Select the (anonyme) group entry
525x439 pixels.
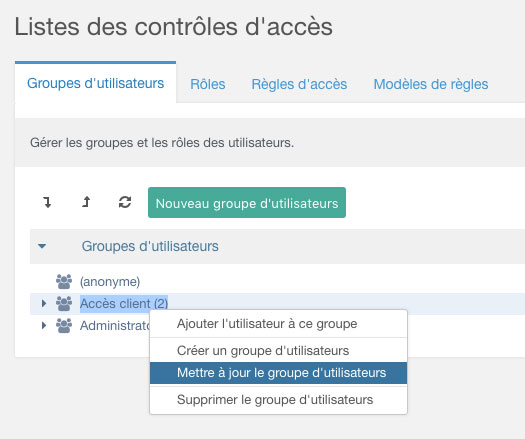click(x=110, y=282)
